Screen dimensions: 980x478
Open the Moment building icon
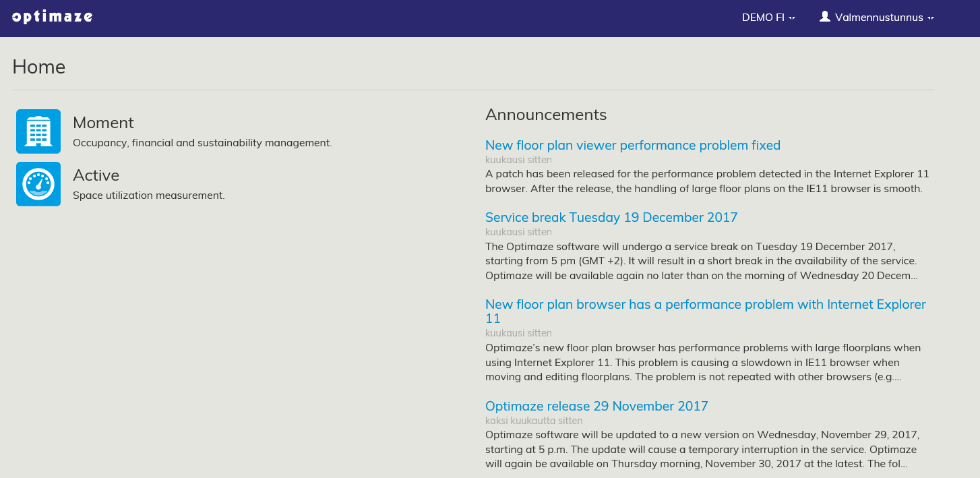pyautogui.click(x=38, y=131)
